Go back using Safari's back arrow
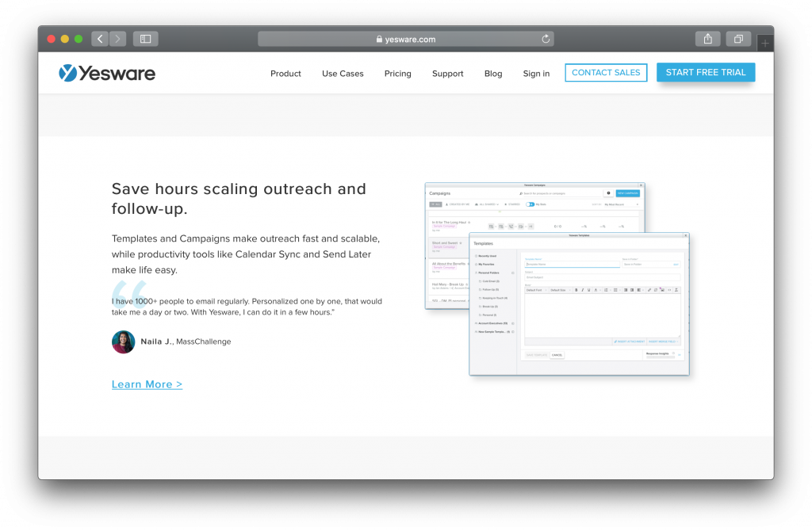 click(x=100, y=39)
